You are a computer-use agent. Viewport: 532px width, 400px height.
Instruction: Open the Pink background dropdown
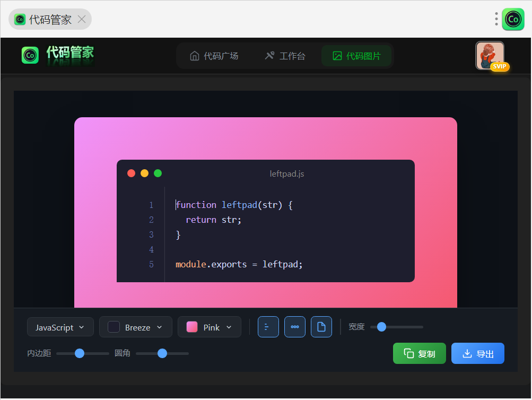[210, 327]
